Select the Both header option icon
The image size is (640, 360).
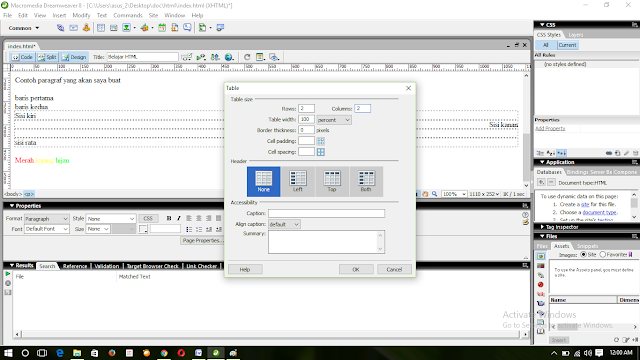click(366, 181)
